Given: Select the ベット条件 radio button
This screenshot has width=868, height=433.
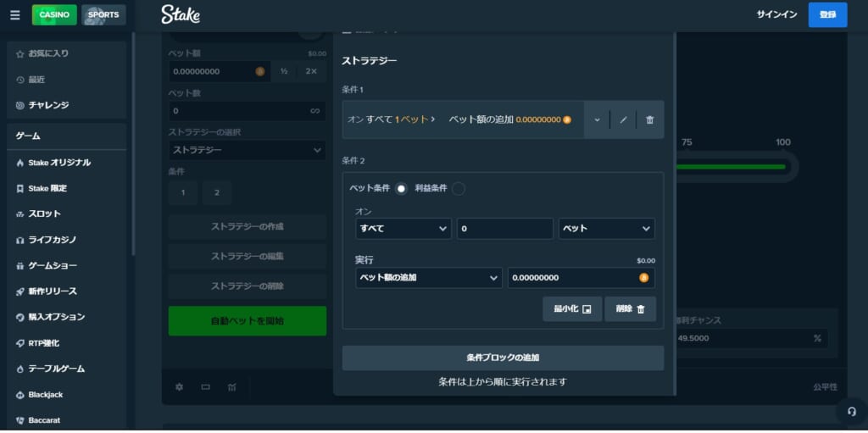Looking at the screenshot, I should click(401, 189).
